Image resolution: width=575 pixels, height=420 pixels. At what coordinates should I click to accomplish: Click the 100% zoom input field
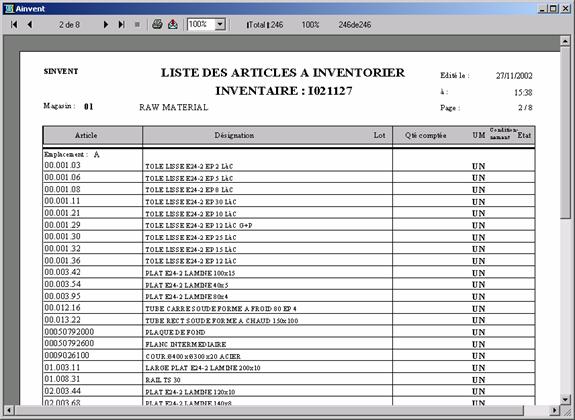pyautogui.click(x=201, y=25)
